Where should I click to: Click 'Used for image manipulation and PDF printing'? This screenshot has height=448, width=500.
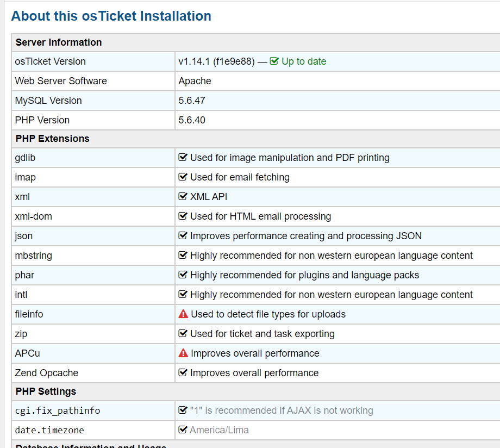coord(290,158)
